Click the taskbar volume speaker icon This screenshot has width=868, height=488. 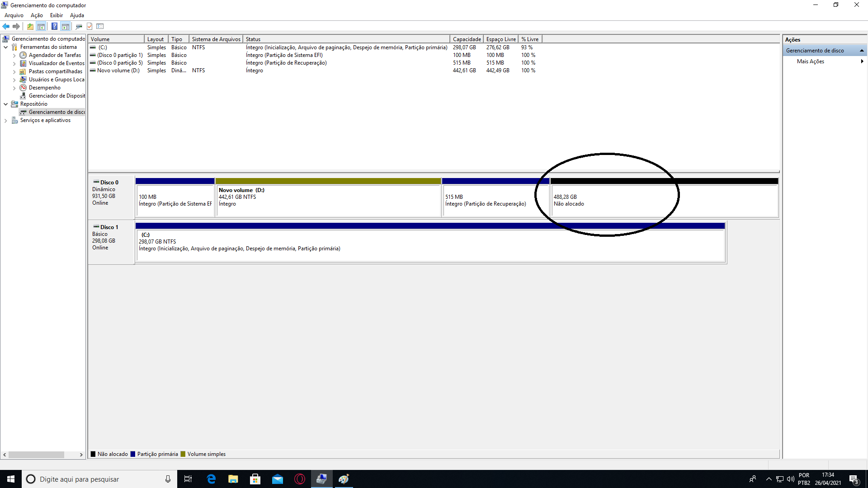pos(791,479)
